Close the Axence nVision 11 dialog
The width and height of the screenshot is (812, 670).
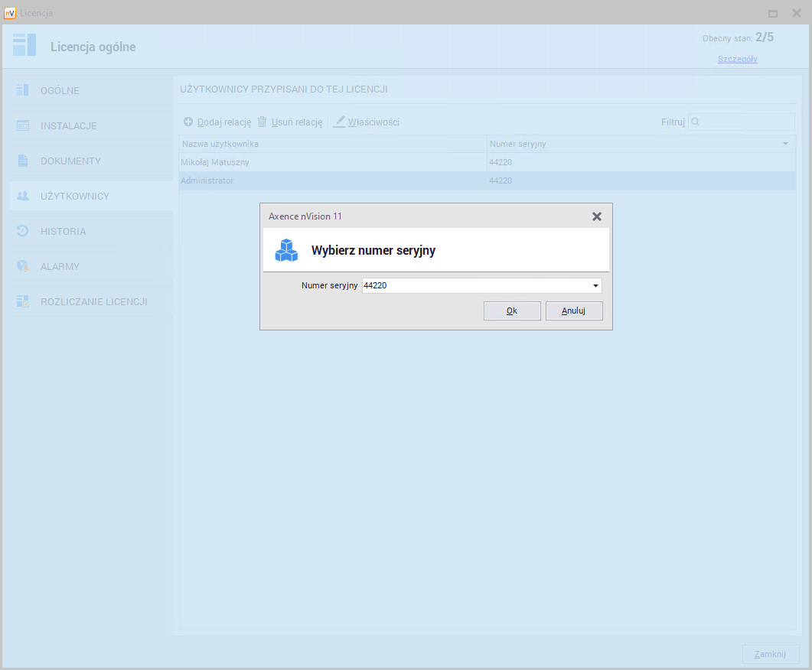point(597,216)
